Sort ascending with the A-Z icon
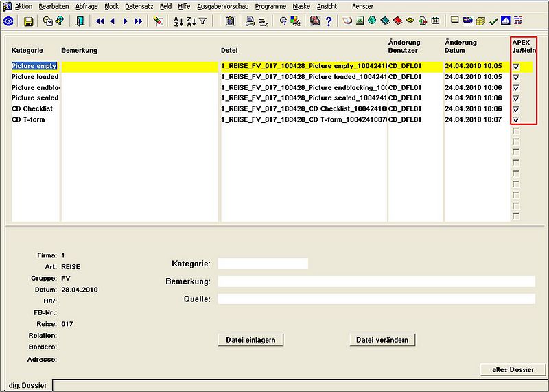This screenshot has width=549, height=392. click(x=178, y=21)
